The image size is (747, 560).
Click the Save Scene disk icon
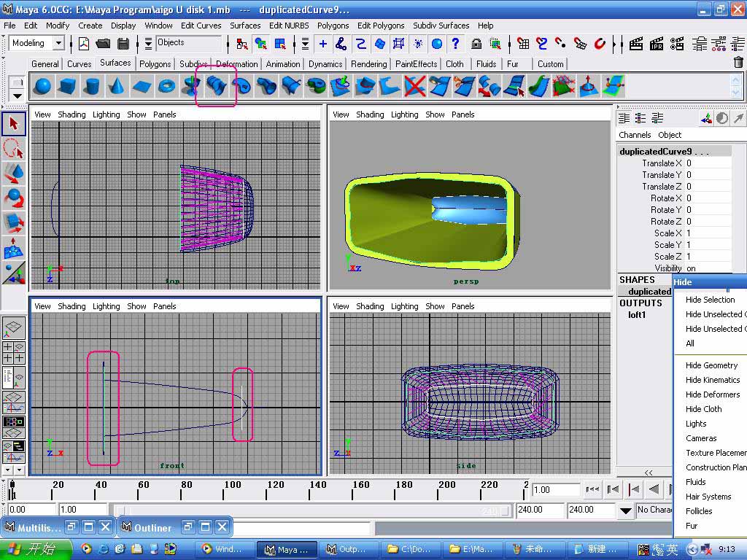tap(123, 44)
